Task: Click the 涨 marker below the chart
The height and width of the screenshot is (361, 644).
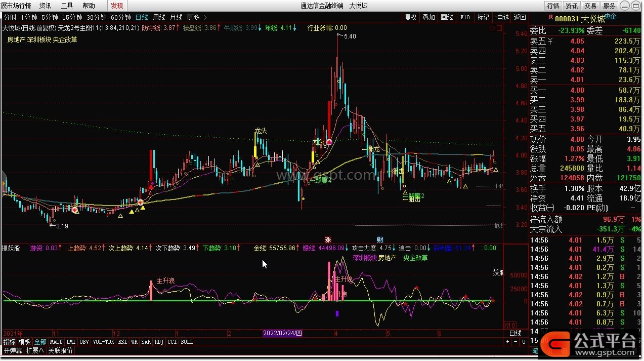Action: coord(328,239)
